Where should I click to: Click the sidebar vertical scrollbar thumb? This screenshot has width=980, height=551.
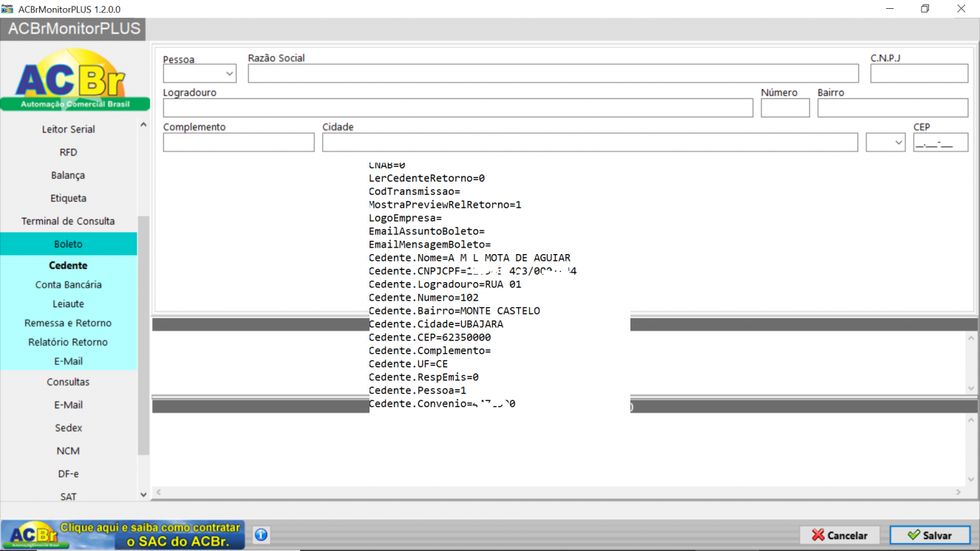click(143, 335)
